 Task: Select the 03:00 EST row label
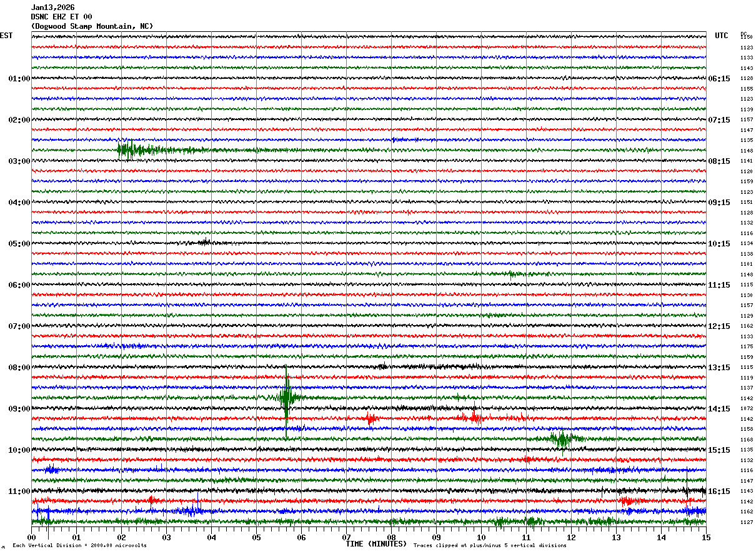pyautogui.click(x=19, y=161)
